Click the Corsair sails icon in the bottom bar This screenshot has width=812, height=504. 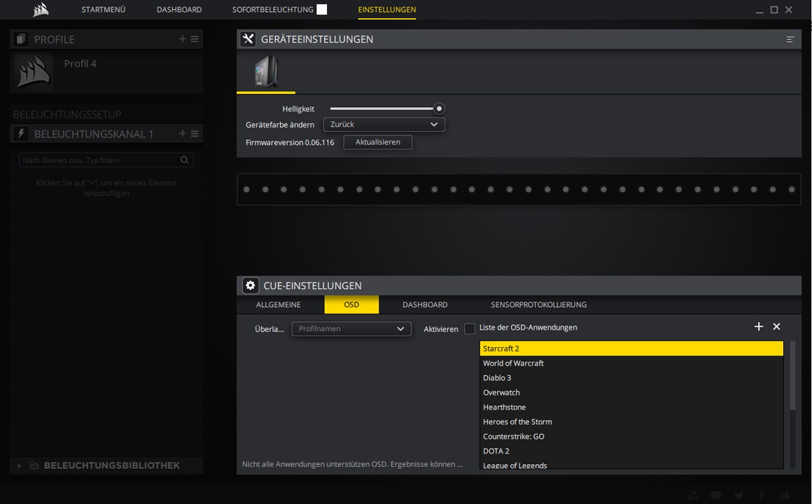click(785, 496)
